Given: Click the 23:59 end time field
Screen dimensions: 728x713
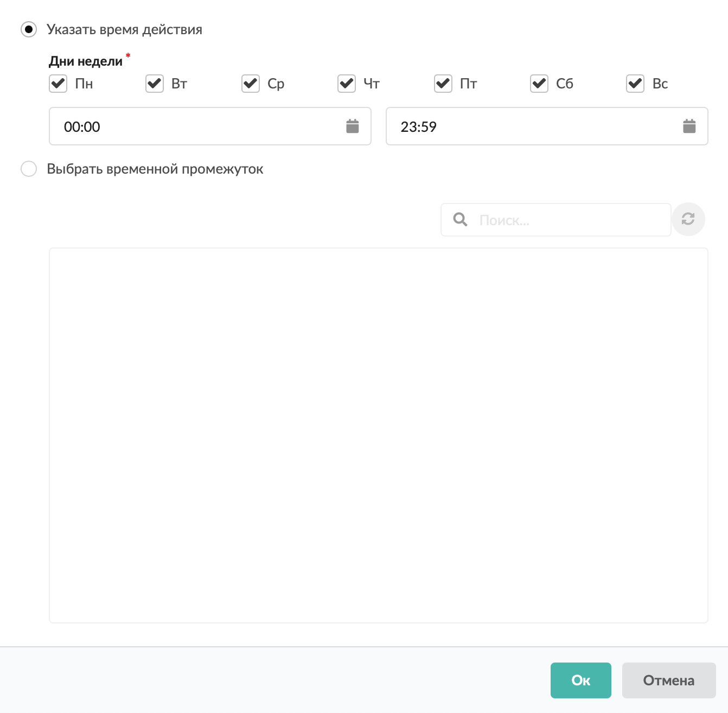Looking at the screenshot, I should pyautogui.click(x=547, y=126).
